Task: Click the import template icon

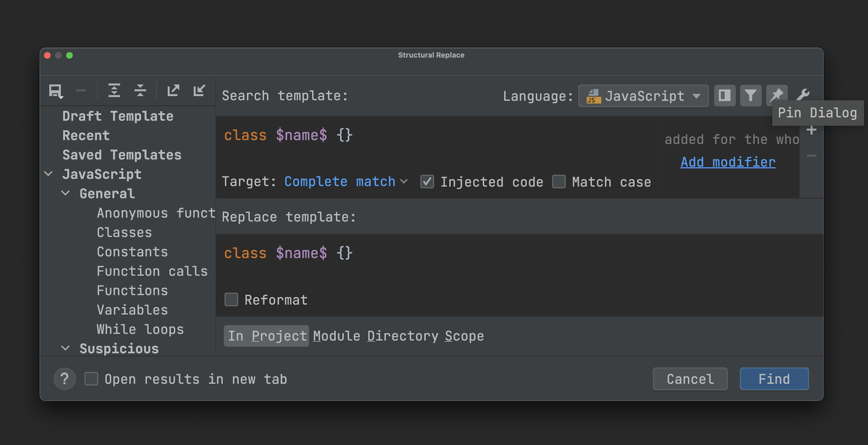Action: (199, 90)
